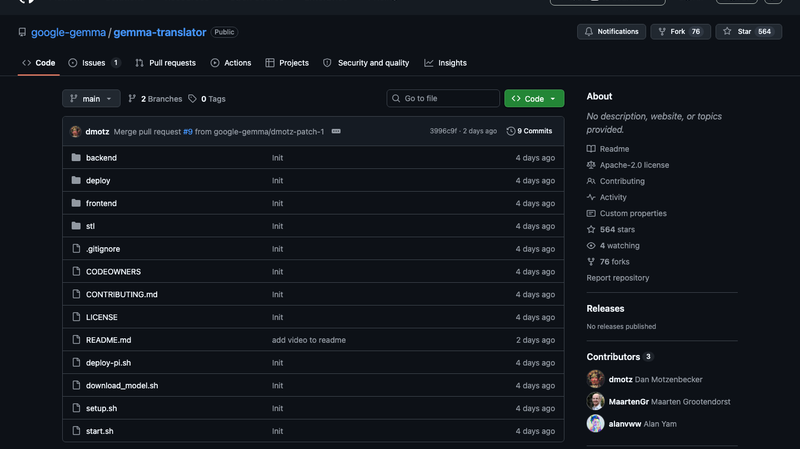Click the deploy-pi.sh file icon
This screenshot has width=800, height=449.
[x=76, y=363]
